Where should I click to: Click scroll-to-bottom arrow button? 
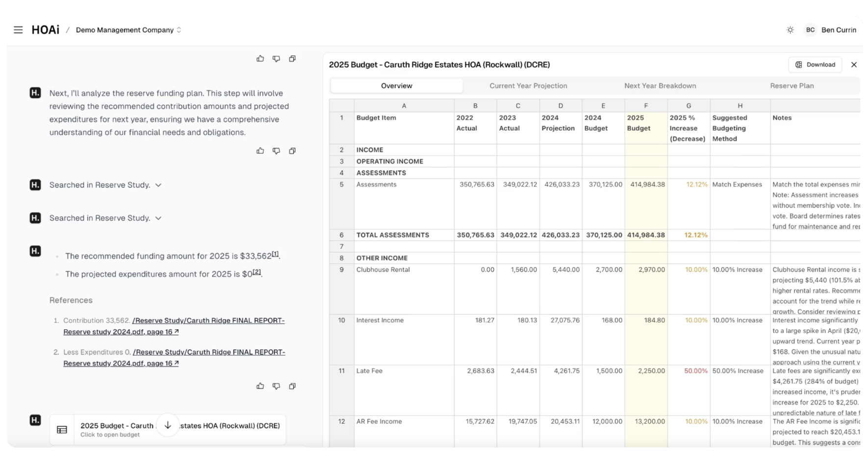[168, 425]
